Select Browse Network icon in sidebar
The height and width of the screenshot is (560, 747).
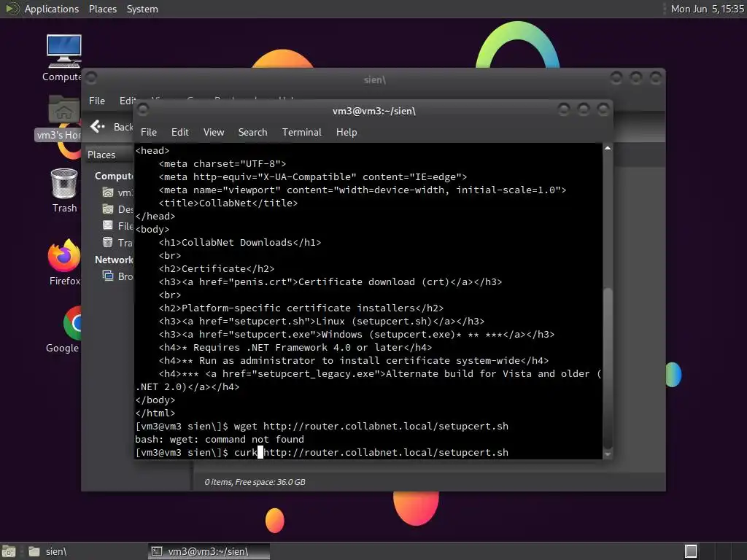tap(108, 276)
